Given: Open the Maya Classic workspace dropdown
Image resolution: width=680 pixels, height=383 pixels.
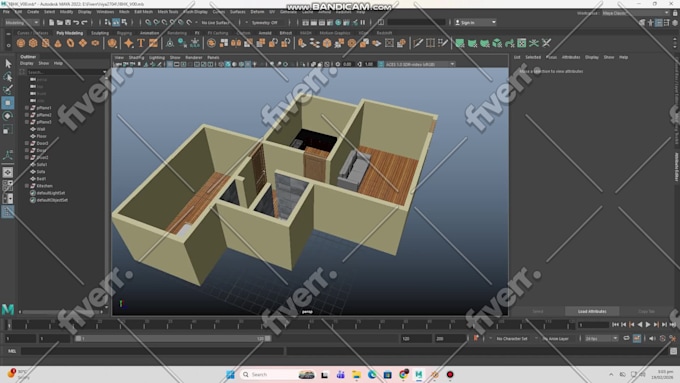Looking at the screenshot, I should [636, 13].
